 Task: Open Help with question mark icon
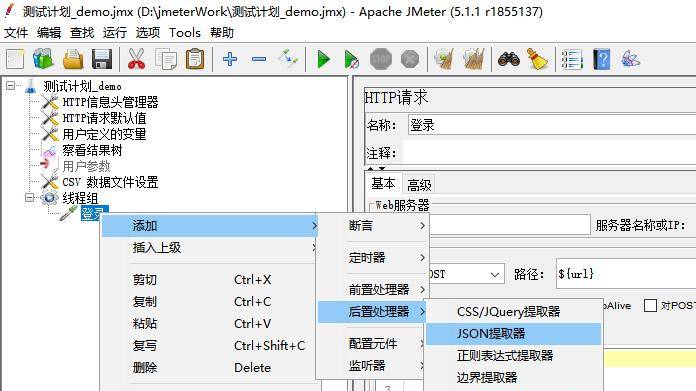(601, 59)
